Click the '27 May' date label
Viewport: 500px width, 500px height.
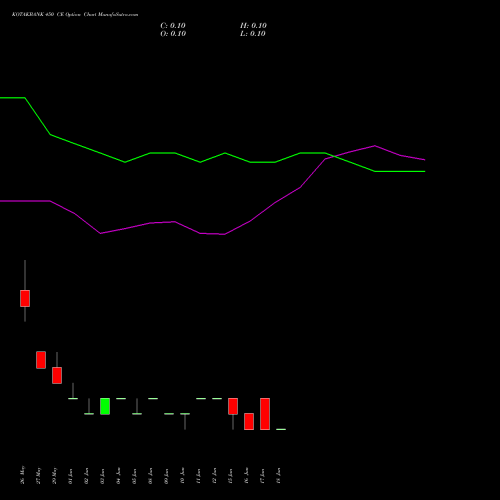point(39,475)
